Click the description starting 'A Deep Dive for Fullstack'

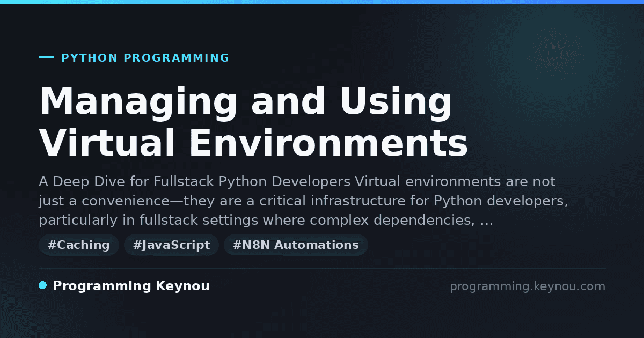click(x=303, y=201)
